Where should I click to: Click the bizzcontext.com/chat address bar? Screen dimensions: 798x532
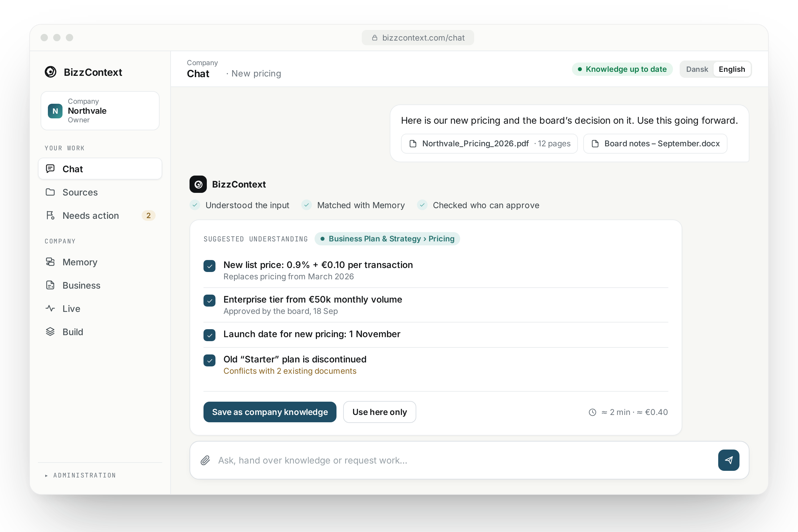418,38
